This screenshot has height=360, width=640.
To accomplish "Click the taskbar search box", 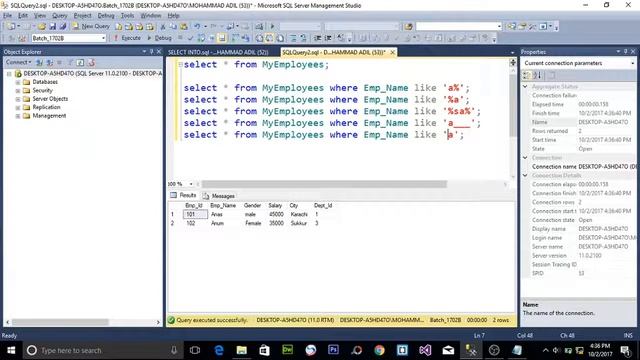I will pyautogui.click(x=103, y=350).
